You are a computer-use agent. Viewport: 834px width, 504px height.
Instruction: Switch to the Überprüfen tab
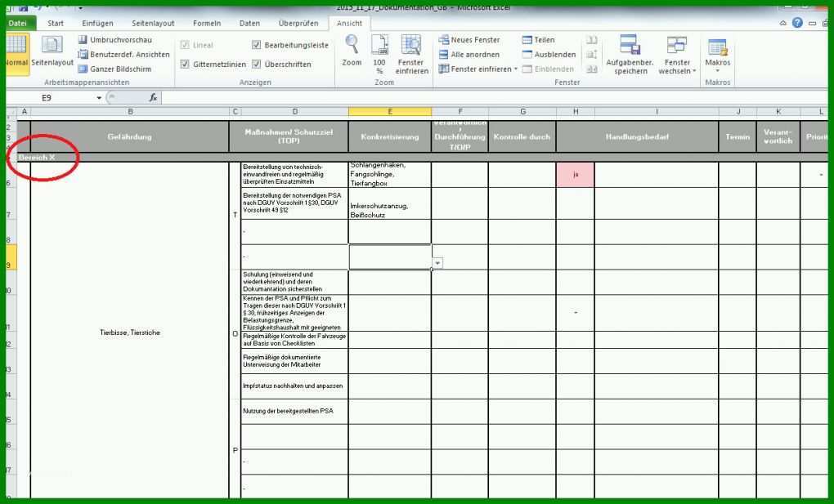pyautogui.click(x=298, y=23)
